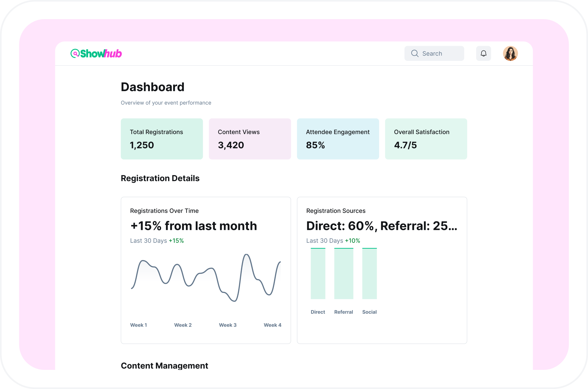The width and height of the screenshot is (588, 389).
Task: Click the Showhub logo
Action: click(96, 53)
